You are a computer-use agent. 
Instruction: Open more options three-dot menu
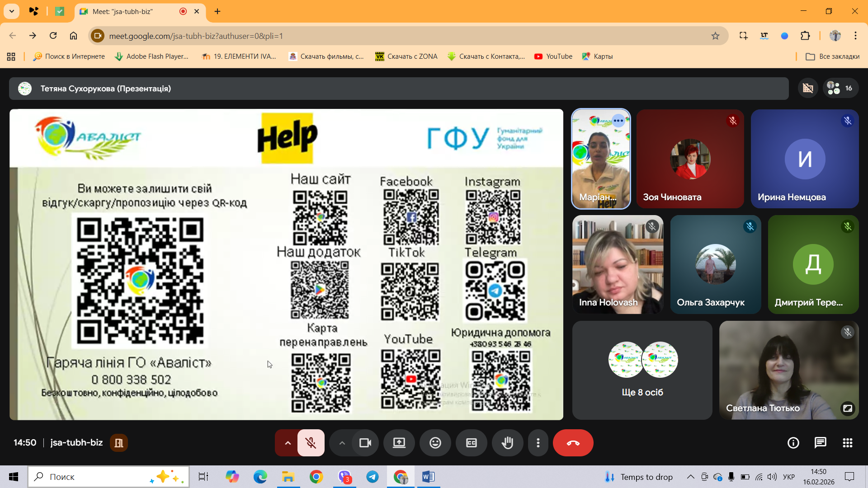coord(538,443)
